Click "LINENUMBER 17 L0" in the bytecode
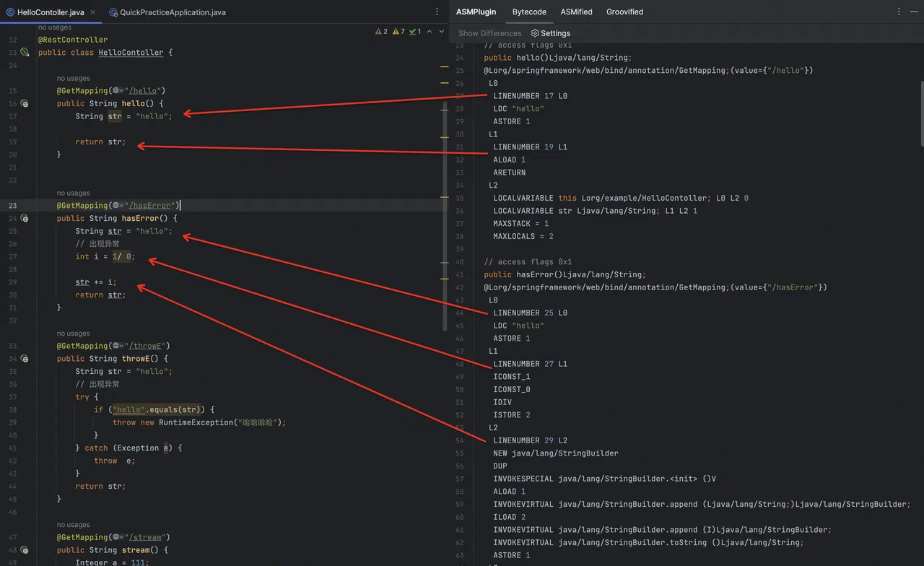The width and height of the screenshot is (924, 566). [x=530, y=96]
